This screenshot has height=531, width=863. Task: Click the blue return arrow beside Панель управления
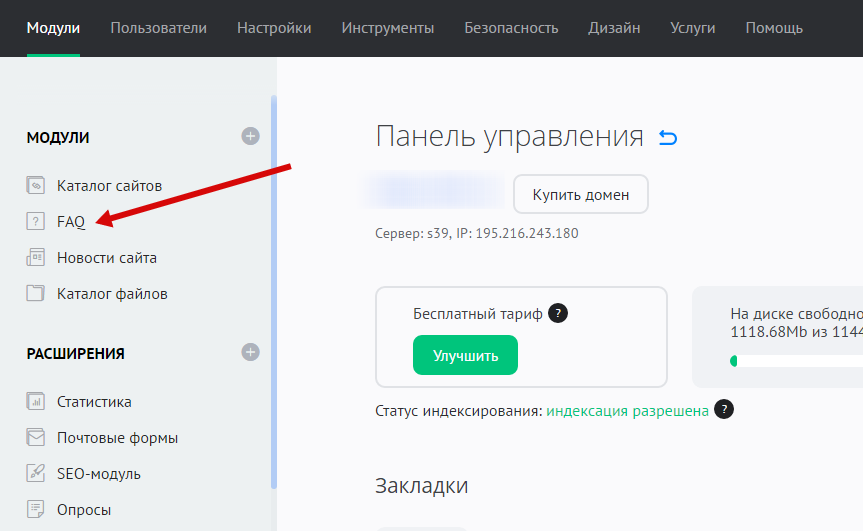668,137
